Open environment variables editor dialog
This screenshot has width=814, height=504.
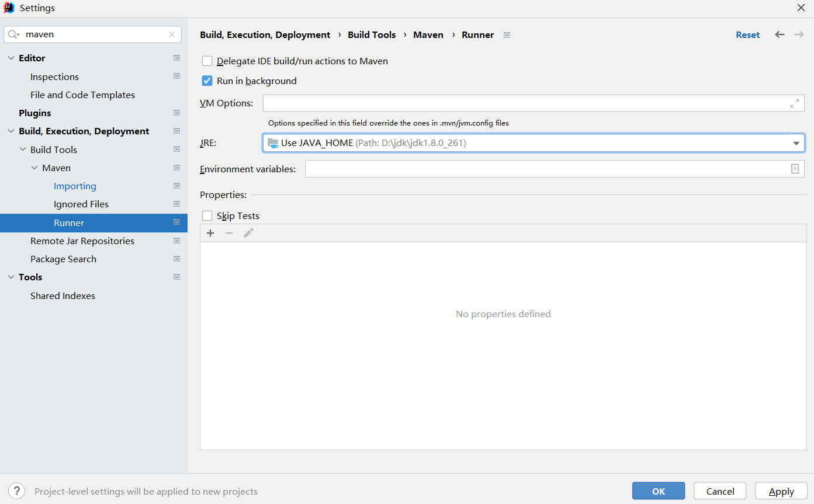795,169
